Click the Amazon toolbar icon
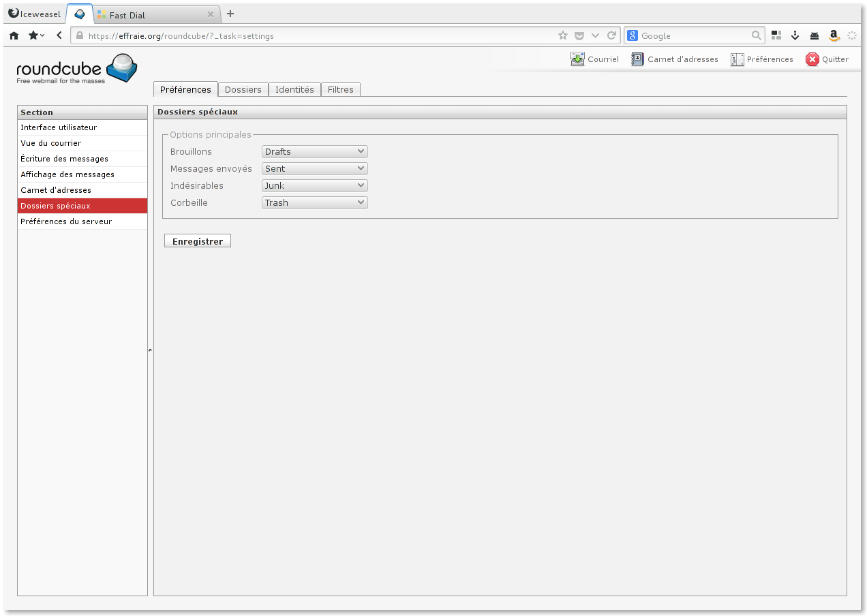Screen dimensions: 867x616 [x=833, y=35]
